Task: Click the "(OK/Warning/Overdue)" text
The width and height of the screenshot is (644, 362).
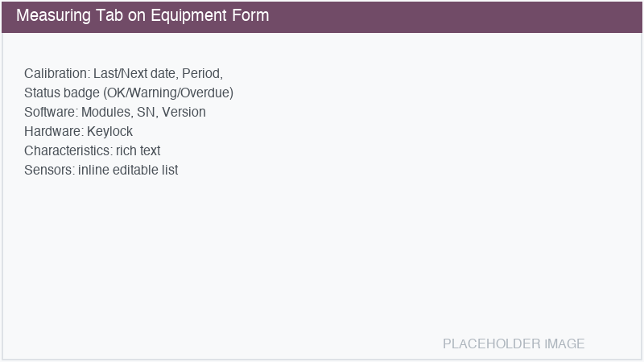Action: (x=169, y=93)
